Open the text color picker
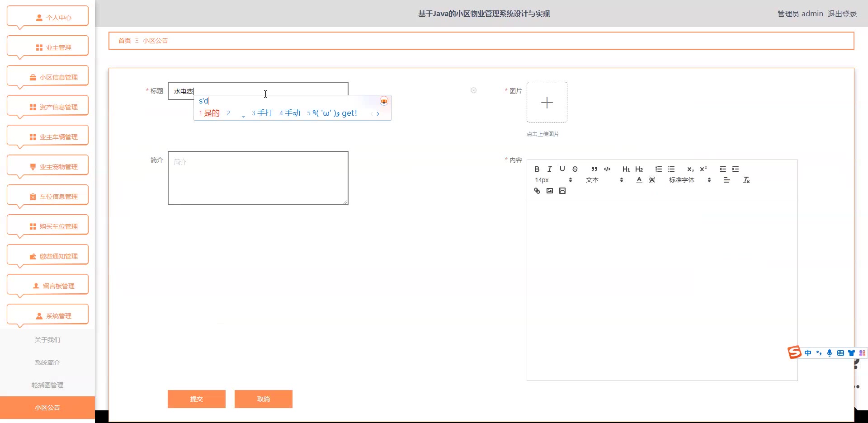Viewport: 868px width, 423px height. (639, 180)
